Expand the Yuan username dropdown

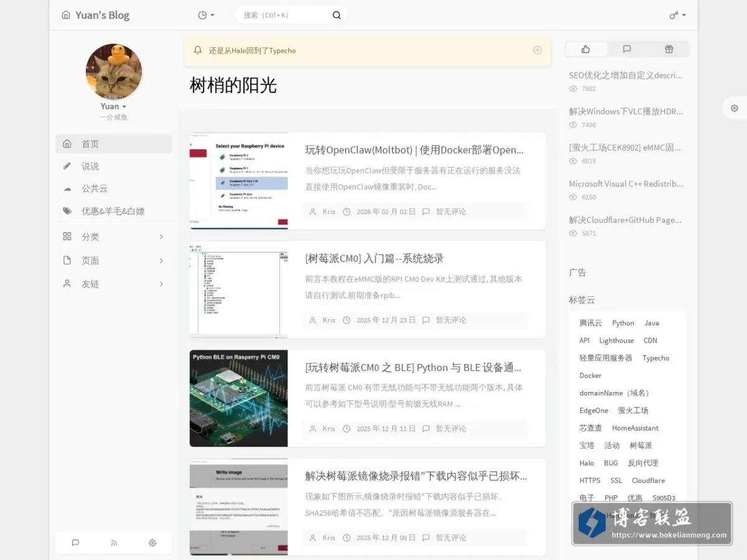point(114,106)
